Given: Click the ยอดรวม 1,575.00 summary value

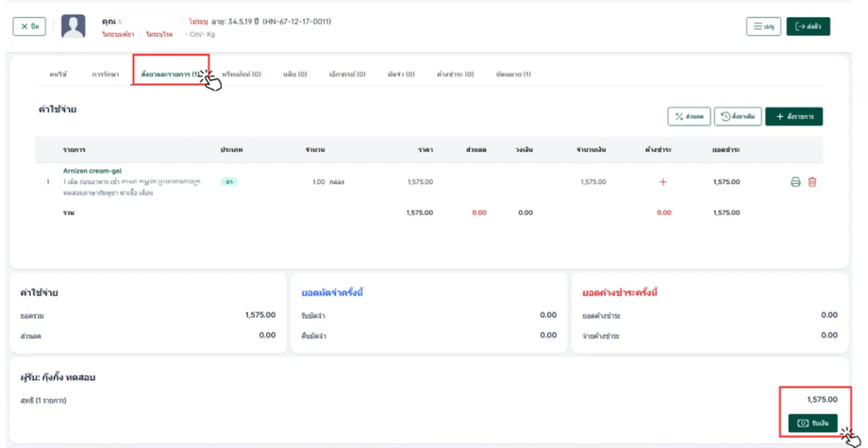Looking at the screenshot, I should [x=260, y=315].
